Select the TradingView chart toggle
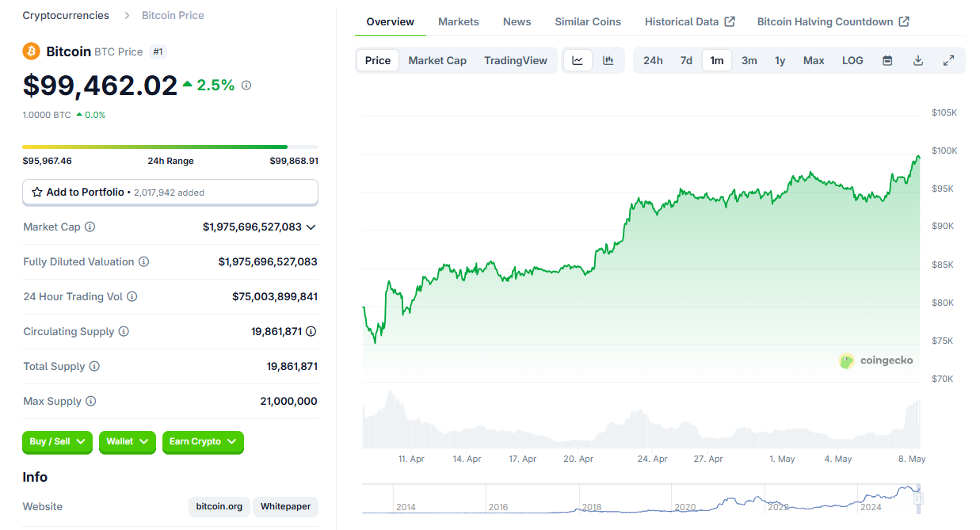This screenshot has height=530, width=980. pyautogui.click(x=516, y=60)
